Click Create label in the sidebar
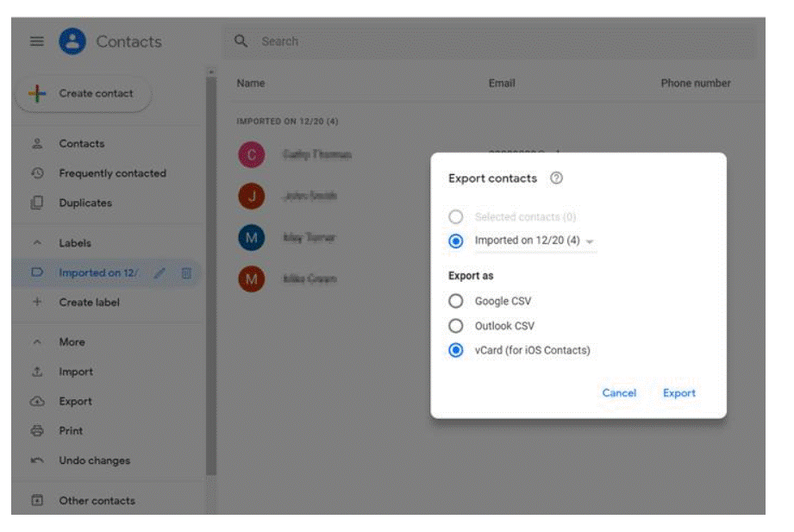This screenshot has width=794, height=532. pos(89,302)
